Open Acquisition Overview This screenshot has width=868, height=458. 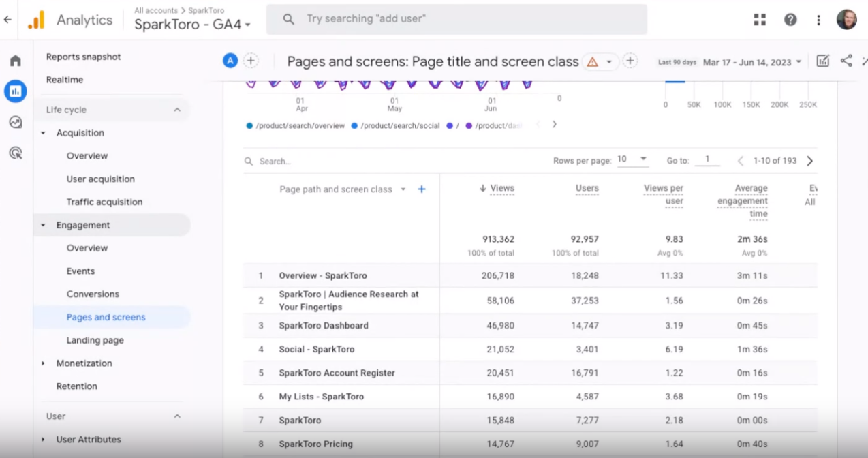[87, 156]
